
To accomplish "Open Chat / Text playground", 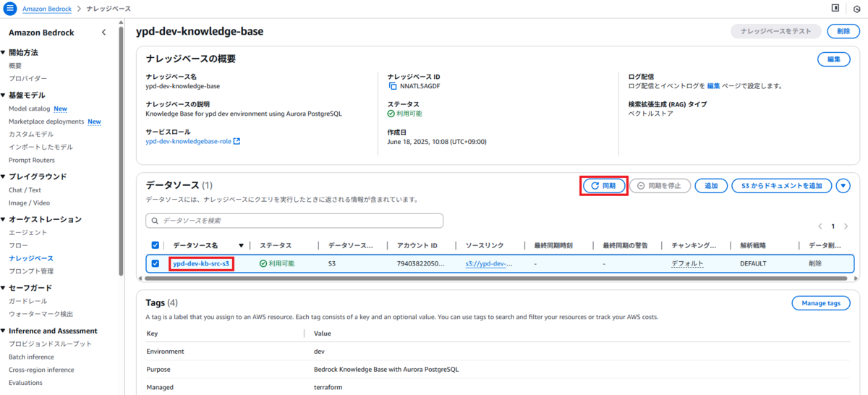I will coord(25,190).
